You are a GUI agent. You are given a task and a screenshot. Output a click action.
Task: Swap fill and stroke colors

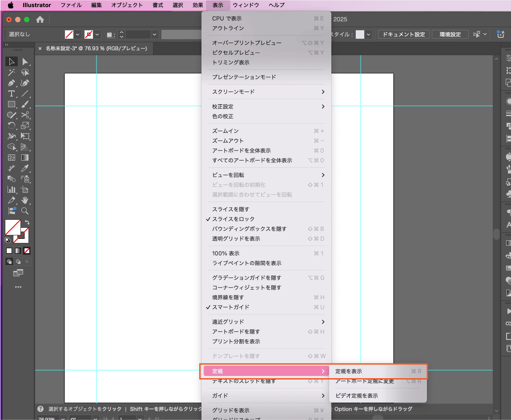pyautogui.click(x=28, y=222)
